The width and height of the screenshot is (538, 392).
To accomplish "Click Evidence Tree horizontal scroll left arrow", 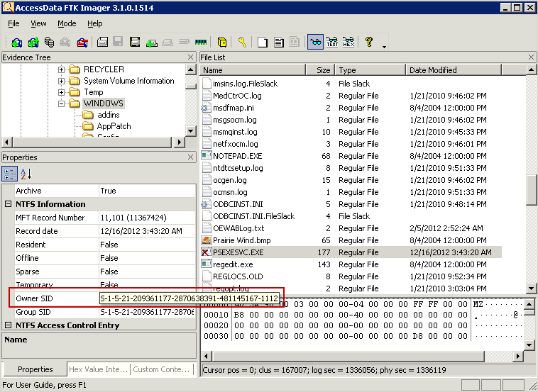I will click(x=7, y=142).
